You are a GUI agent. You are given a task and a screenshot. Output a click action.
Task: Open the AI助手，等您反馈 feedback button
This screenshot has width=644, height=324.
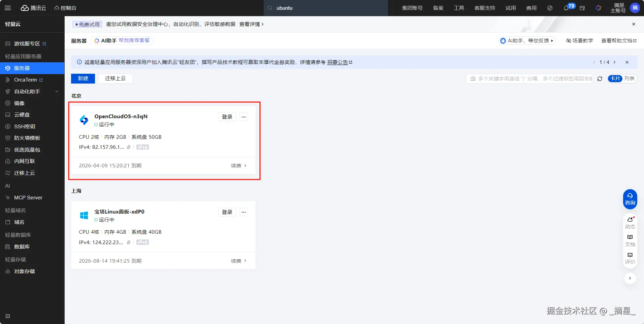(527, 41)
